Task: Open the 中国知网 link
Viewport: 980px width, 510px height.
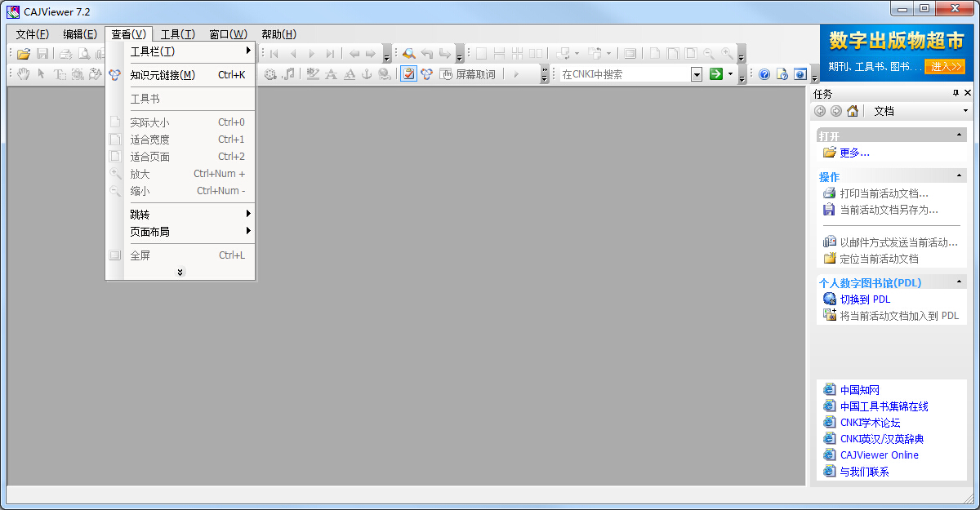Action: 859,390
